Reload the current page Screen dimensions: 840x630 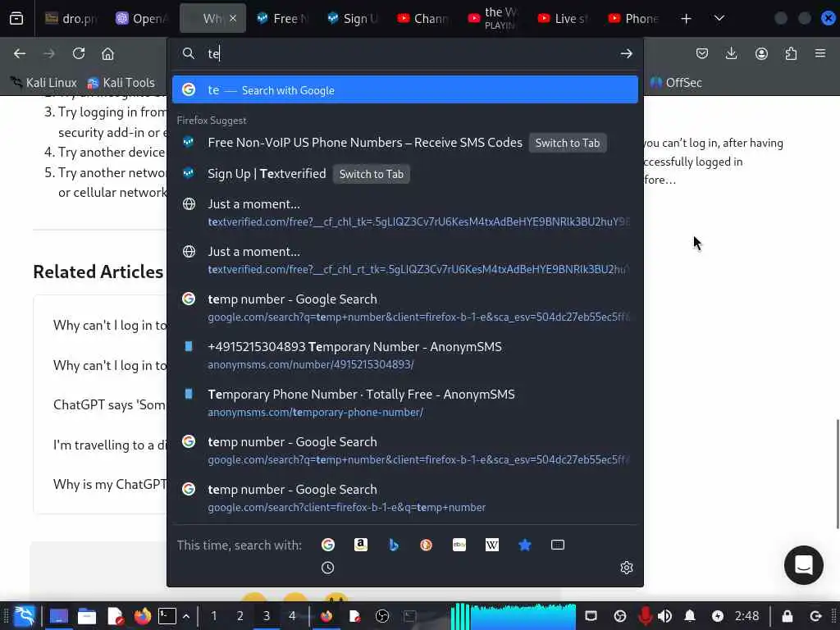[x=79, y=53]
